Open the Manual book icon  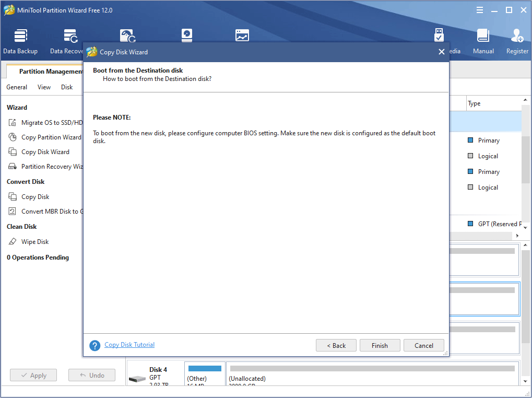click(x=483, y=36)
